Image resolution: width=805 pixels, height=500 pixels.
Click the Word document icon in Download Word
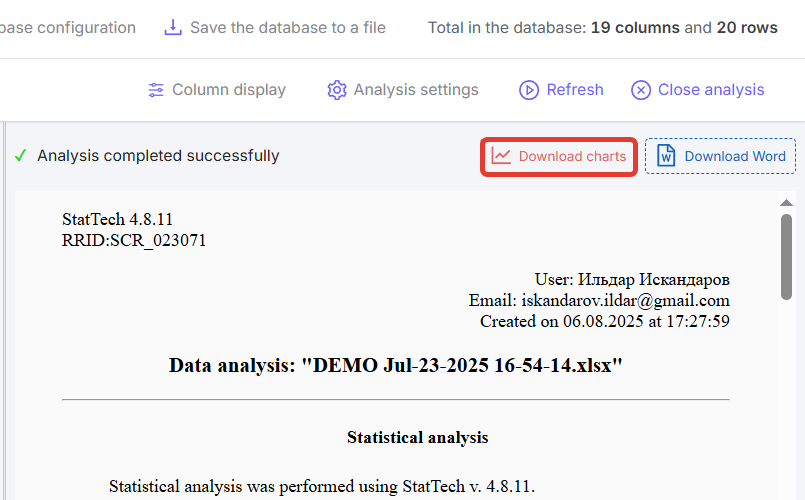(667, 156)
